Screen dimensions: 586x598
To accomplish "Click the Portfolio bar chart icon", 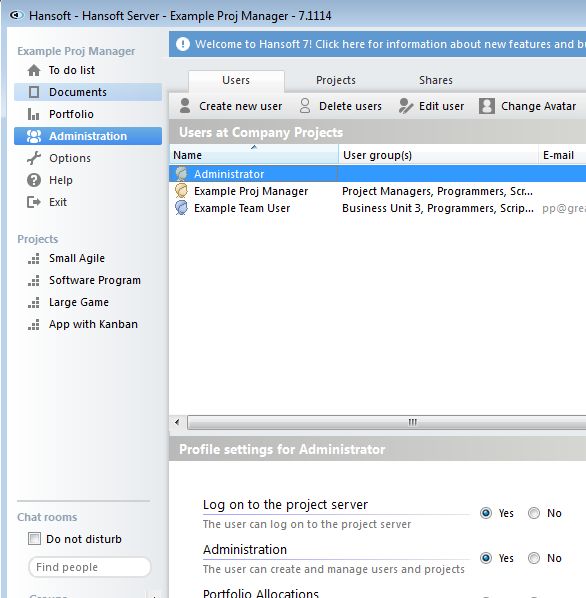I will click(34, 114).
